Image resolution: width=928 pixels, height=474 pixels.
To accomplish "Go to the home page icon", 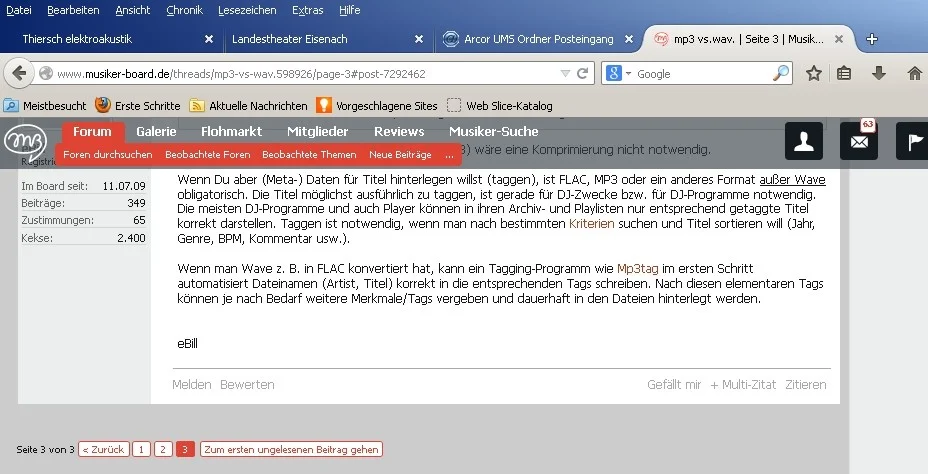I will [x=914, y=73].
